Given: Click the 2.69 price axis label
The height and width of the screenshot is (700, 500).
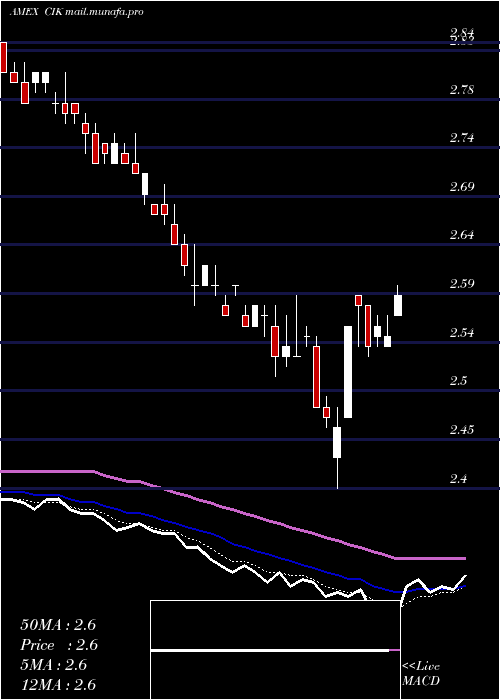Looking at the screenshot, I should click(x=462, y=187).
